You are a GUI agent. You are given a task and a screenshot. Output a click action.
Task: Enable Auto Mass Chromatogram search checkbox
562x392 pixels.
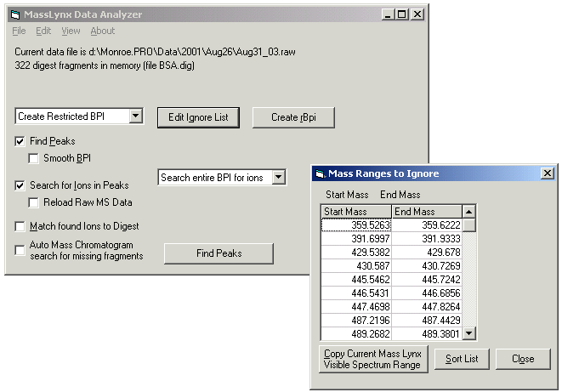[20, 250]
